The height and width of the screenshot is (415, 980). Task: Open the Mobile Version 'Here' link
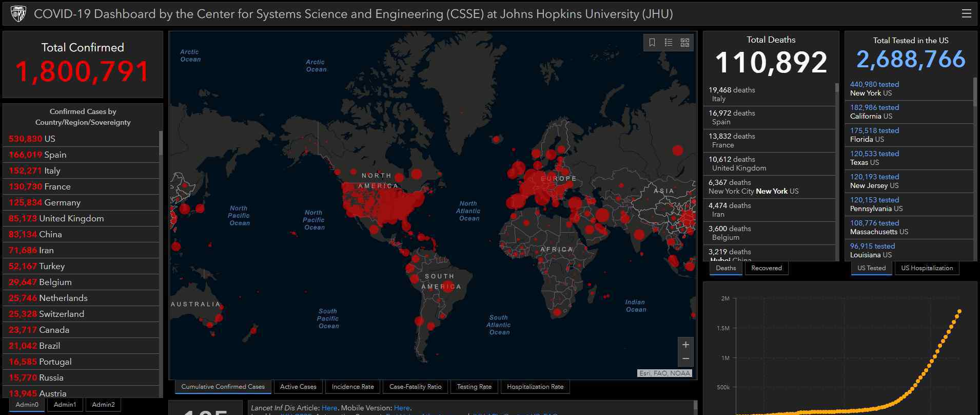(402, 408)
